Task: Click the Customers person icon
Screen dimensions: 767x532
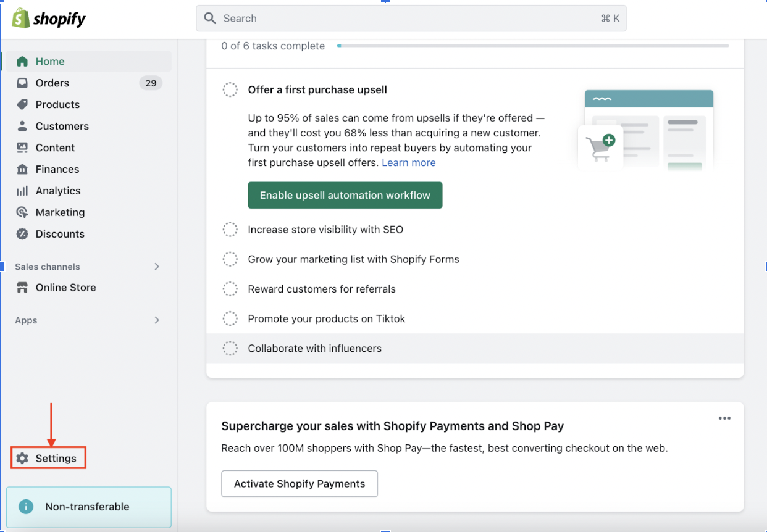Action: 22,126
